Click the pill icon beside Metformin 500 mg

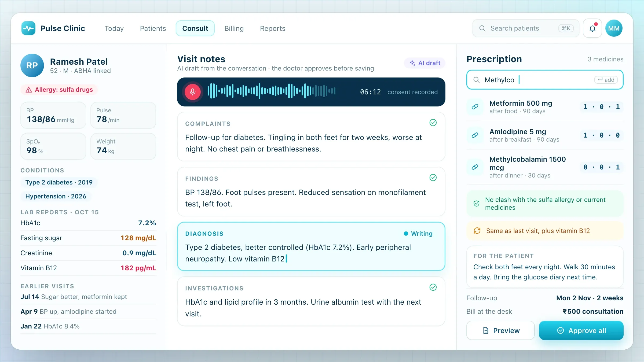click(x=475, y=107)
